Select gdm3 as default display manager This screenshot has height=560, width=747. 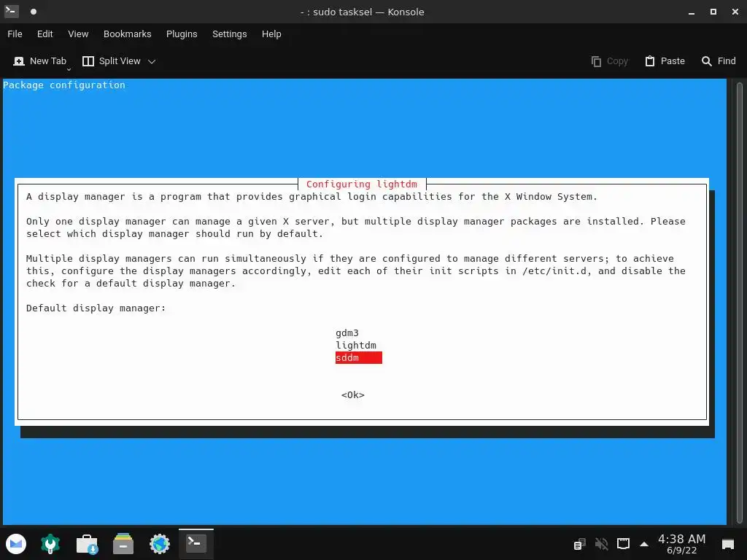347,332
